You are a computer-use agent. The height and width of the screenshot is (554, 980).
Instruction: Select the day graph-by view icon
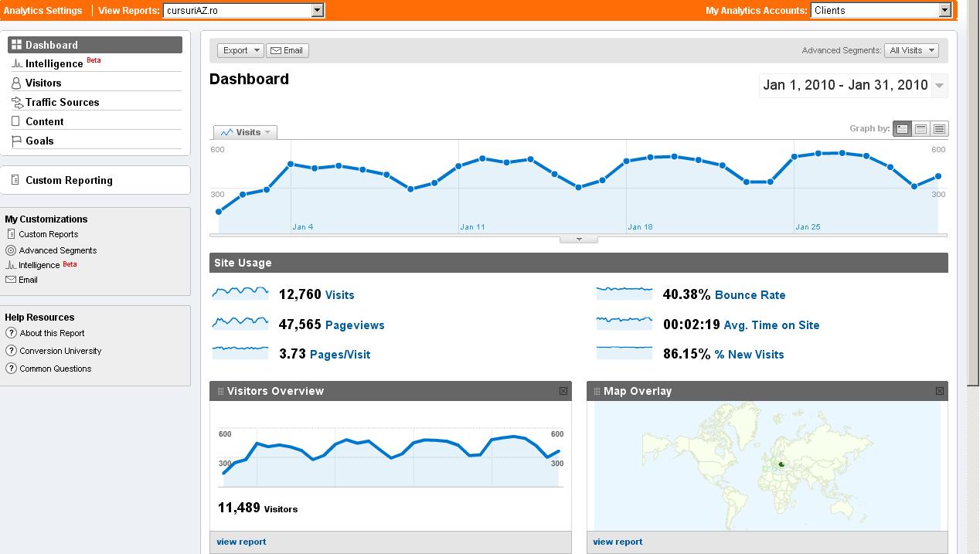point(902,129)
